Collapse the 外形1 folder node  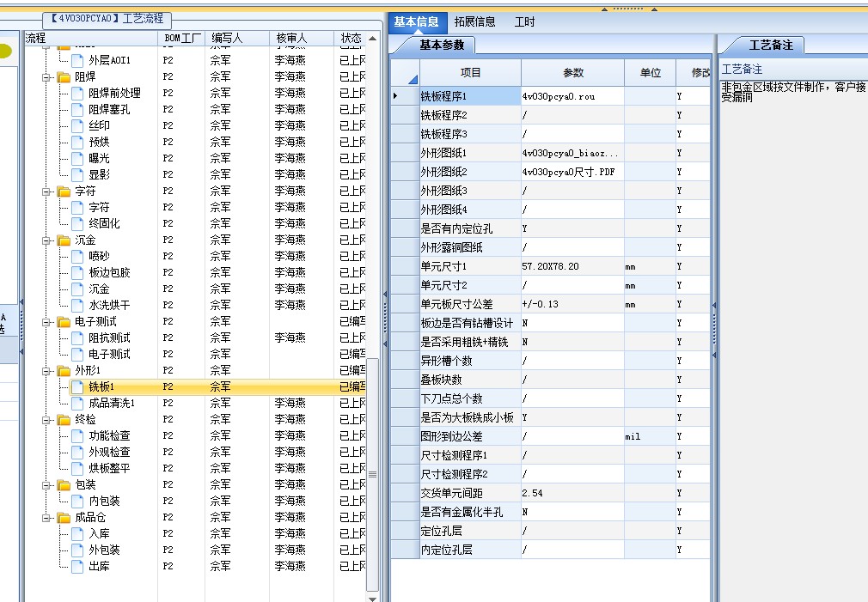click(x=46, y=371)
